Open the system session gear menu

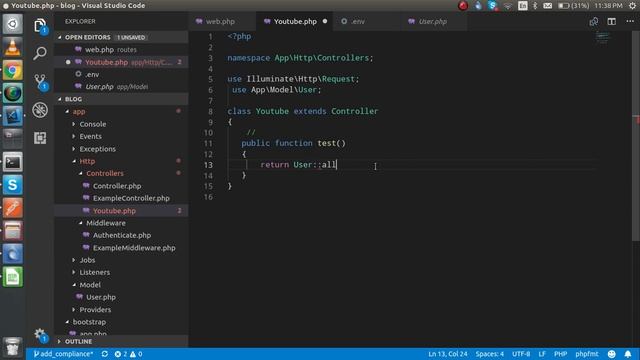tap(633, 6)
